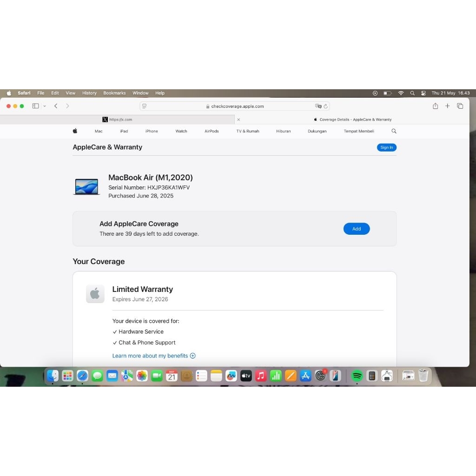Open Notes from the Dock
Viewport: 476px width, 476px height.
pyautogui.click(x=217, y=376)
